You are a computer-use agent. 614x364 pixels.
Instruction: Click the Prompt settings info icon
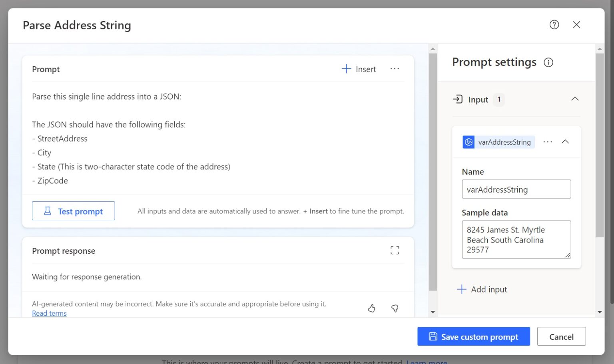click(548, 62)
